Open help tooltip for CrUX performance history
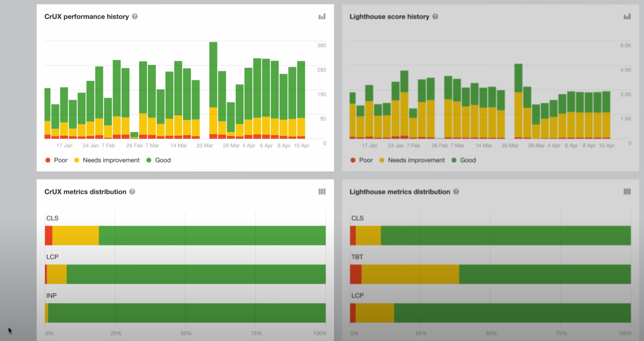The image size is (644, 341). point(135,17)
